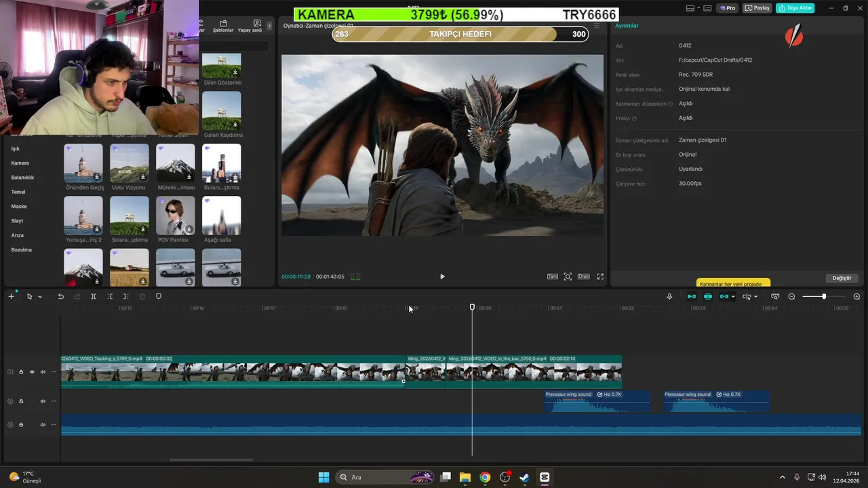This screenshot has width=868, height=488.
Task: Mute the bottom music audio track
Action: [43, 425]
